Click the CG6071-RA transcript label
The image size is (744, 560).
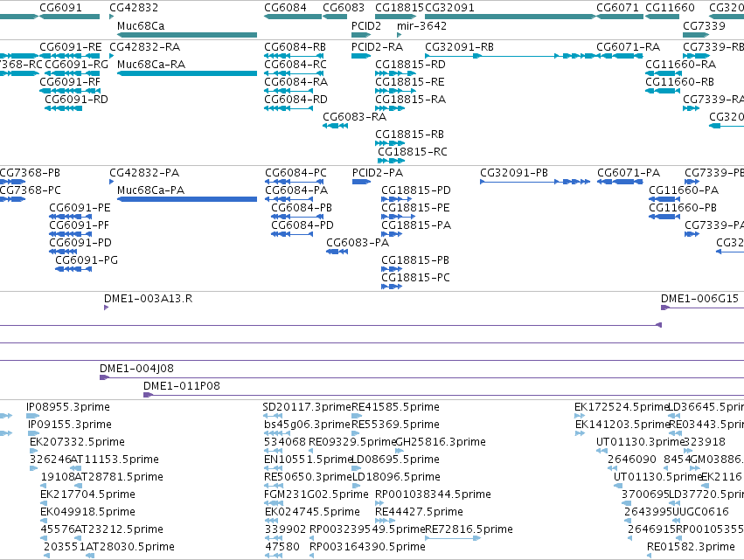[629, 47]
